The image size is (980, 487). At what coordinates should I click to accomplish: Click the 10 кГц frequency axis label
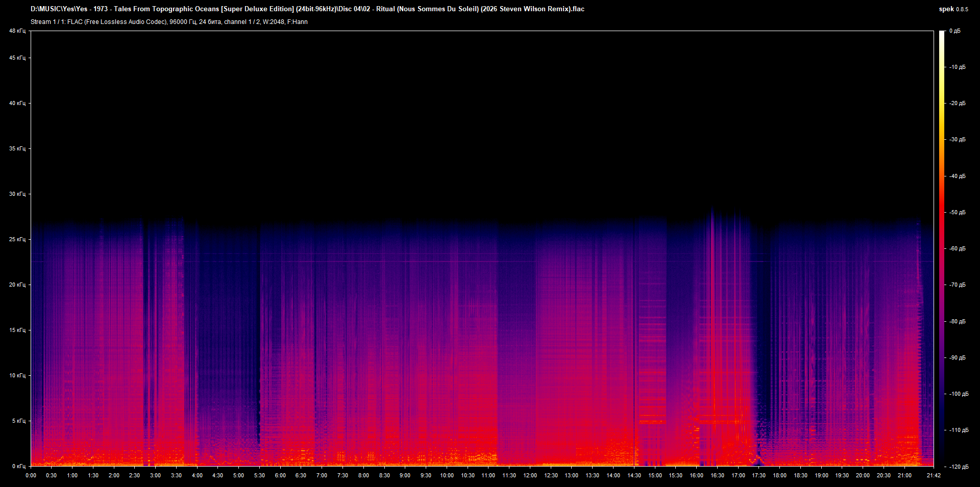click(17, 375)
